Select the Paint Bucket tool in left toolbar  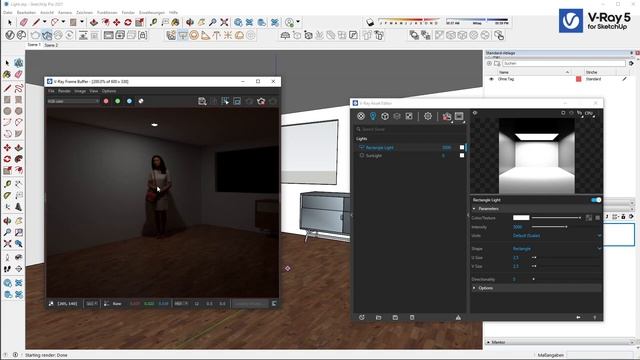point(7,74)
